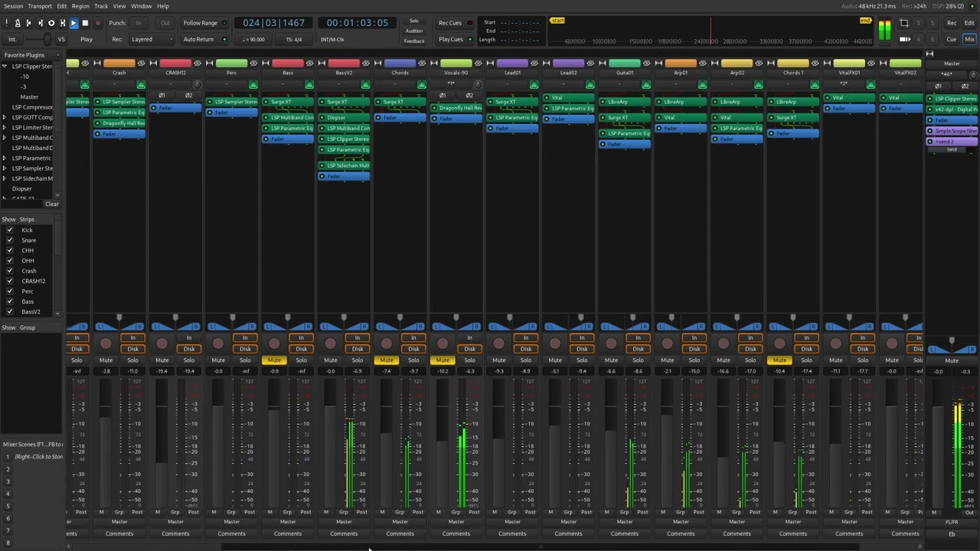Open the Favorite Plugins dropdown
This screenshot has width=980, height=551.
tap(31, 55)
